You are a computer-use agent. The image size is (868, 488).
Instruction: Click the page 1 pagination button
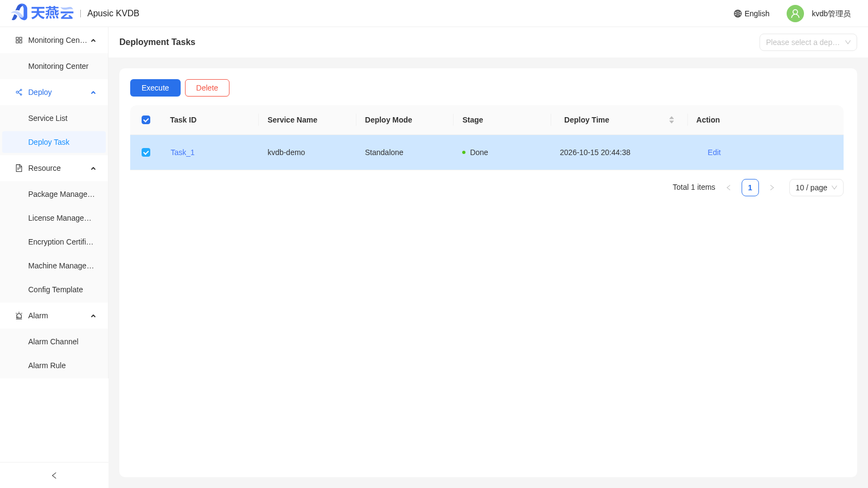pyautogui.click(x=750, y=188)
